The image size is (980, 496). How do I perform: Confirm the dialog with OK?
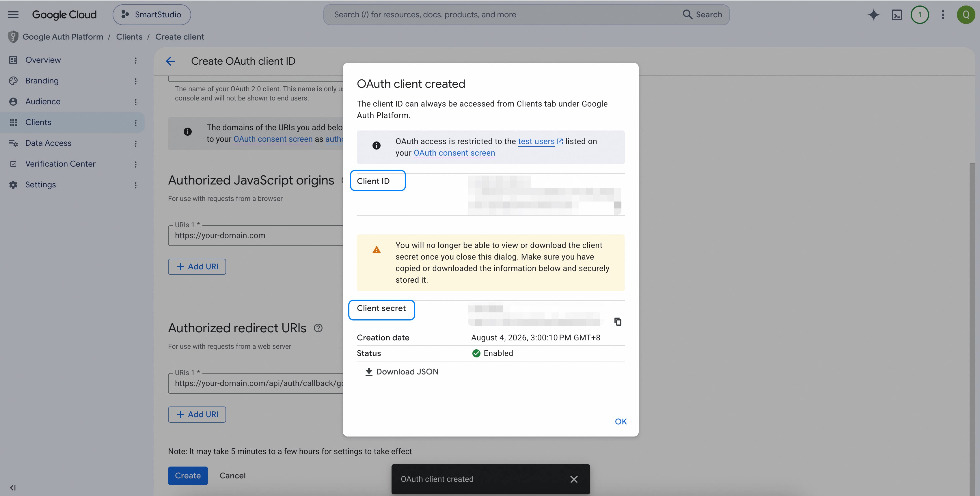click(621, 422)
